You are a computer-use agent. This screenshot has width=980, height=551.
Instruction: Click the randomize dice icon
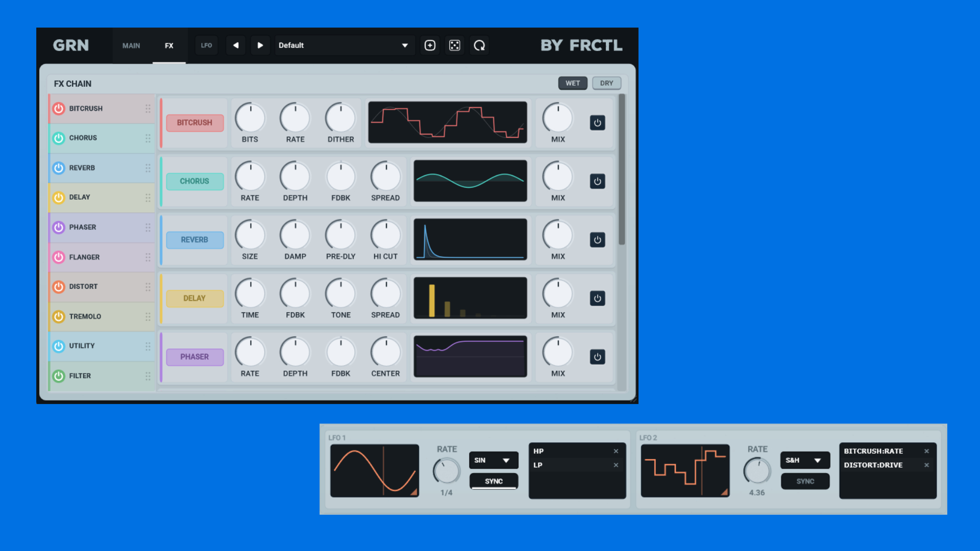[x=454, y=45]
